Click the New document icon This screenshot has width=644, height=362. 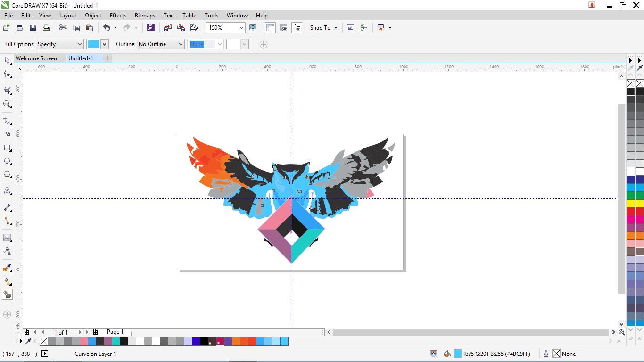pyautogui.click(x=6, y=28)
